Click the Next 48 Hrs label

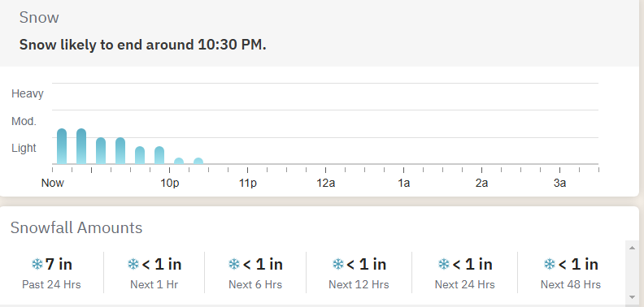[571, 284]
